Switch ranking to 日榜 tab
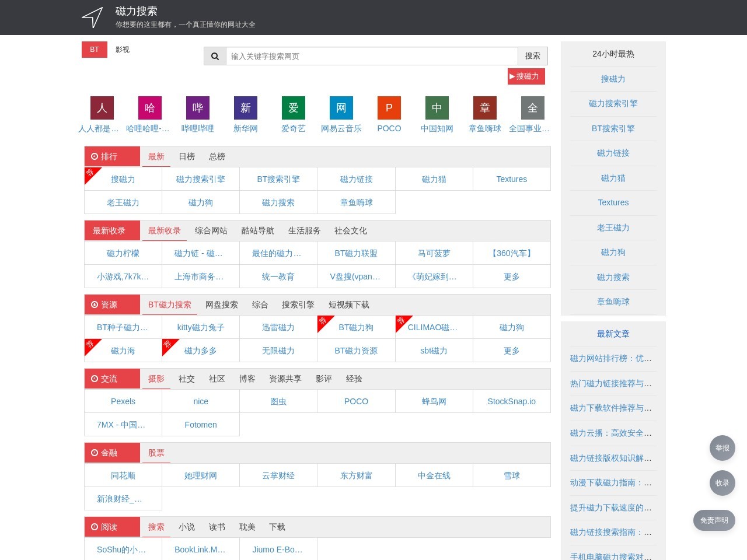The height and width of the screenshot is (560, 747). (x=187, y=156)
